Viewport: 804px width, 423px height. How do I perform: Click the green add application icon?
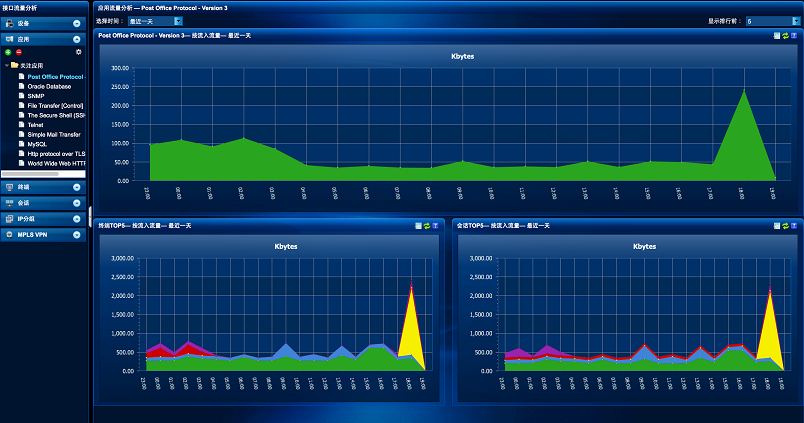tap(8, 51)
